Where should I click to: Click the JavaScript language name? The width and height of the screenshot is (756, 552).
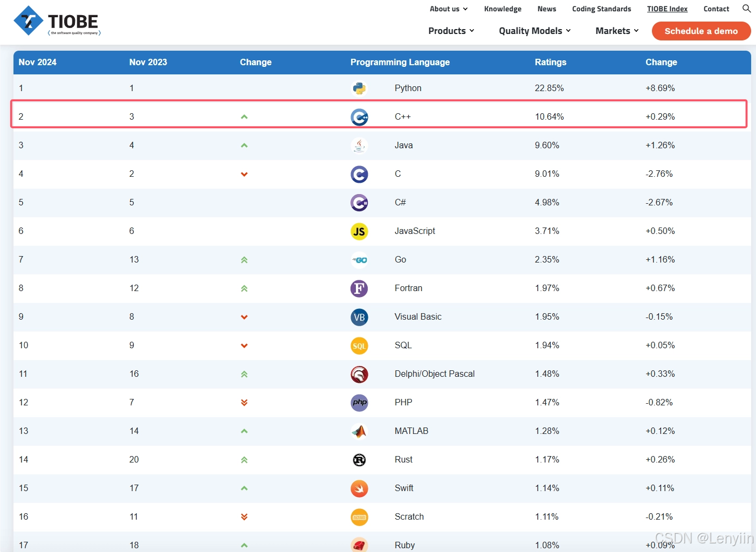coord(415,231)
